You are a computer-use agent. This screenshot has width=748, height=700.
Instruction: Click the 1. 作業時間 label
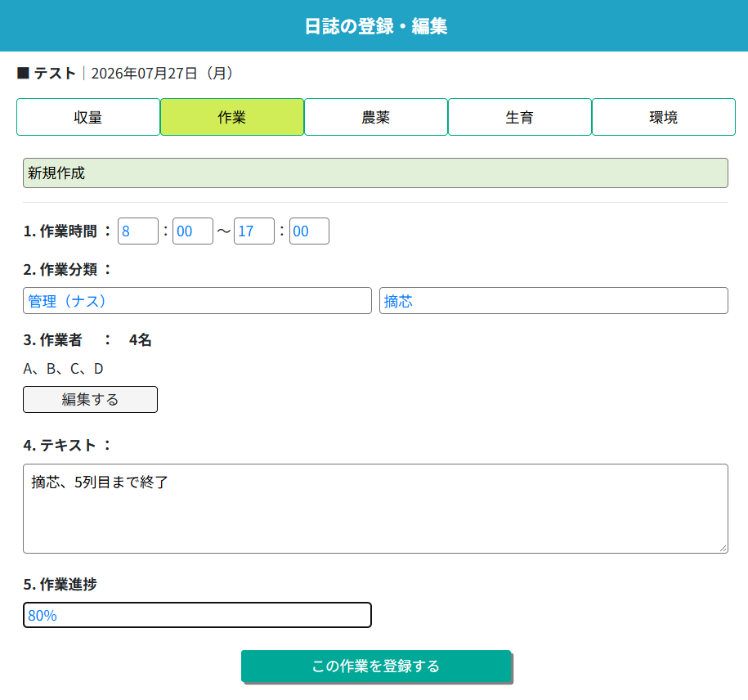pyautogui.click(x=60, y=231)
